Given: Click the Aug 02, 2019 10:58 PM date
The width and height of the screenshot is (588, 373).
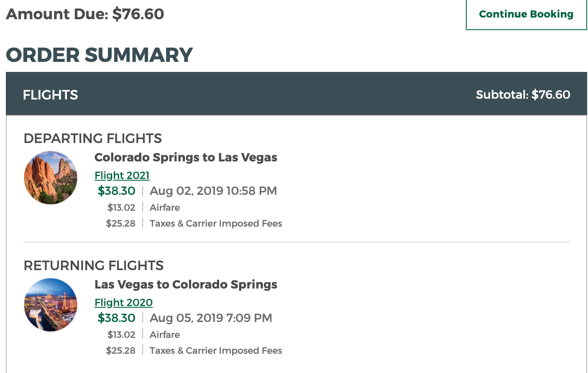Looking at the screenshot, I should pyautogui.click(x=213, y=191).
